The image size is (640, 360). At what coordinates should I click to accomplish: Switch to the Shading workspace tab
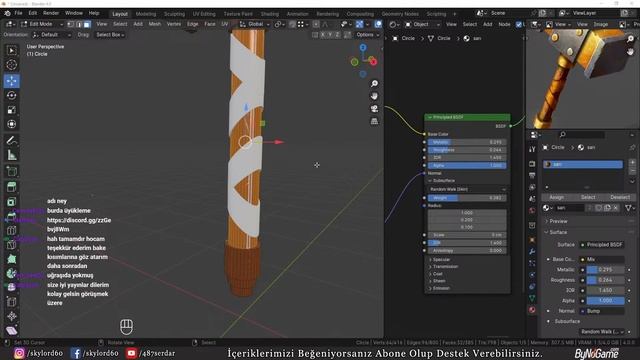coord(270,14)
